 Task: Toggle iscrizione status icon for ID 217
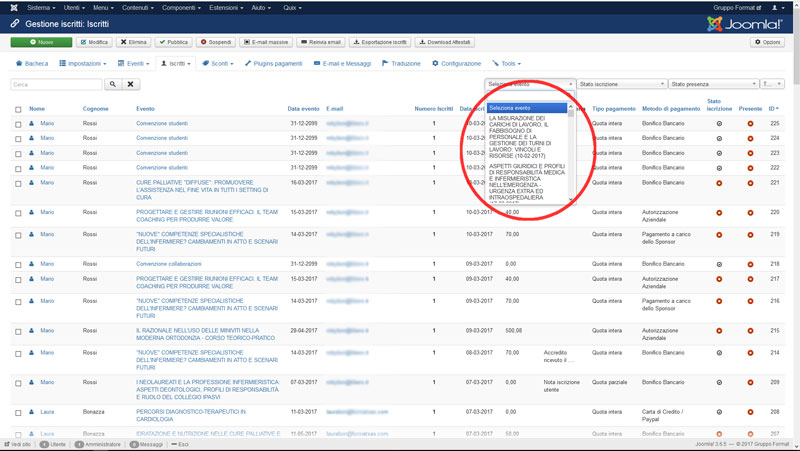click(x=719, y=279)
